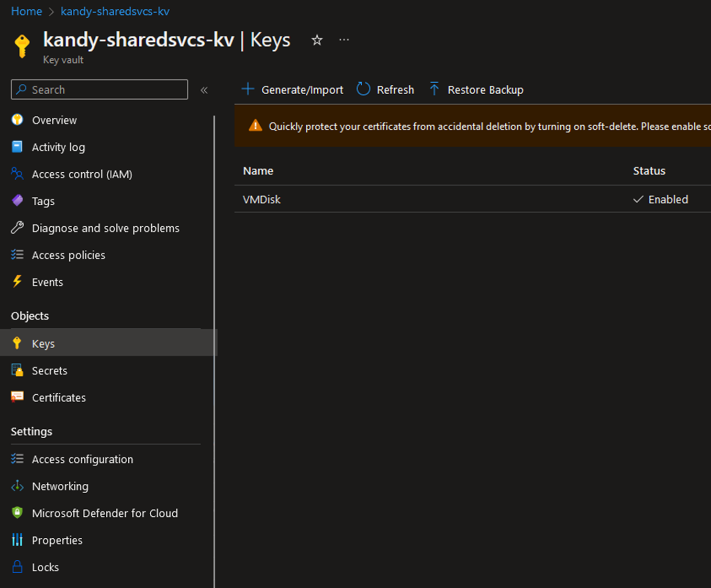This screenshot has width=711, height=588.
Task: Click the Access control (IAM) people icon
Action: pos(17,174)
